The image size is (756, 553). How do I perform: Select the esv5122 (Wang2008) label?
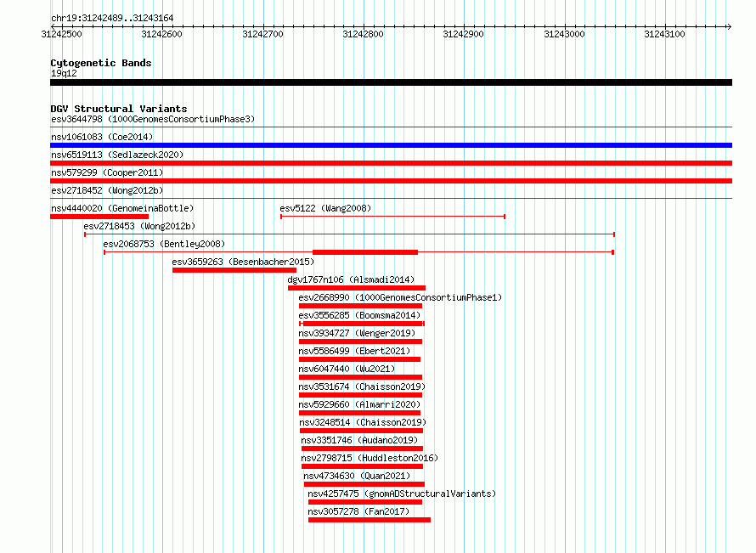pyautogui.click(x=325, y=208)
